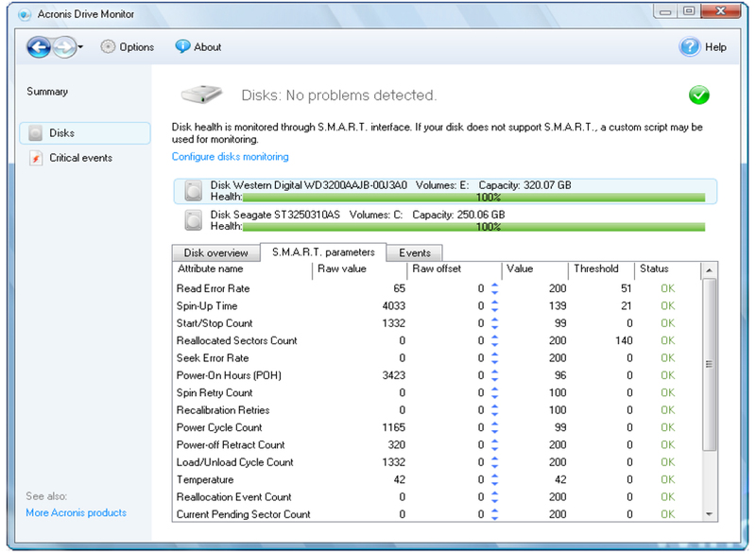Select the Temperature attribute row
This screenshot has width=756, height=554.
click(437, 479)
